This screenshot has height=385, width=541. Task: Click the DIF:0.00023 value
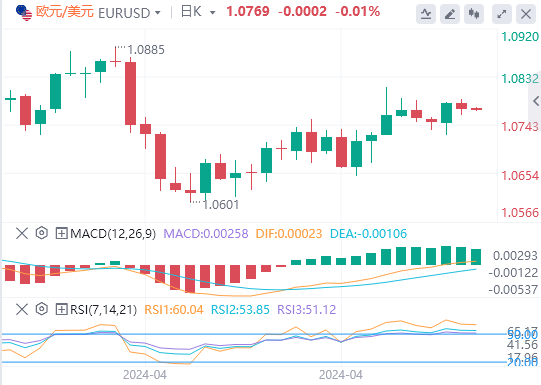(x=289, y=234)
